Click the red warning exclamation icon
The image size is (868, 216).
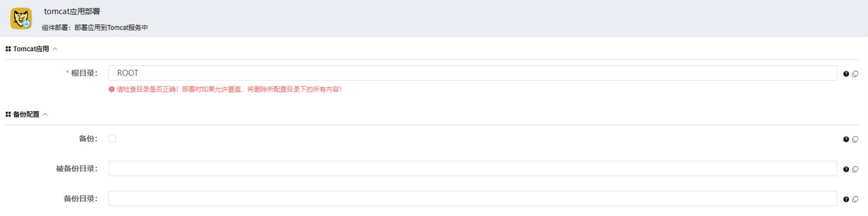click(112, 89)
